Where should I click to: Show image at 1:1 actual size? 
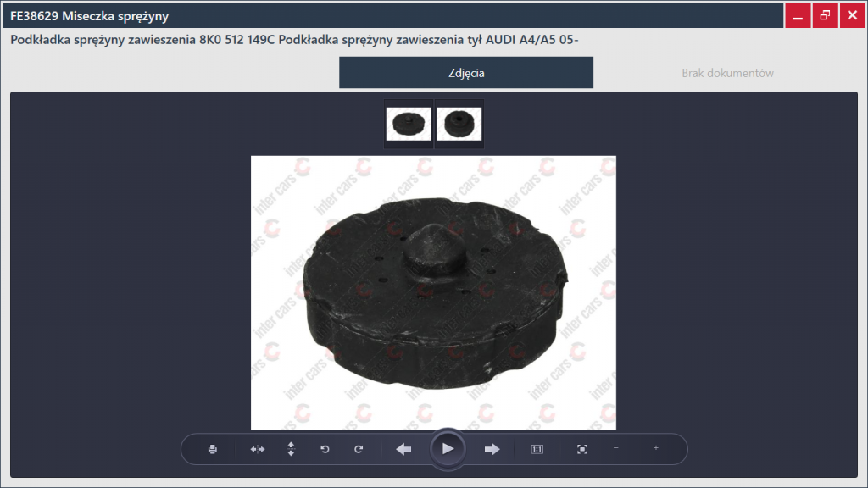[537, 449]
